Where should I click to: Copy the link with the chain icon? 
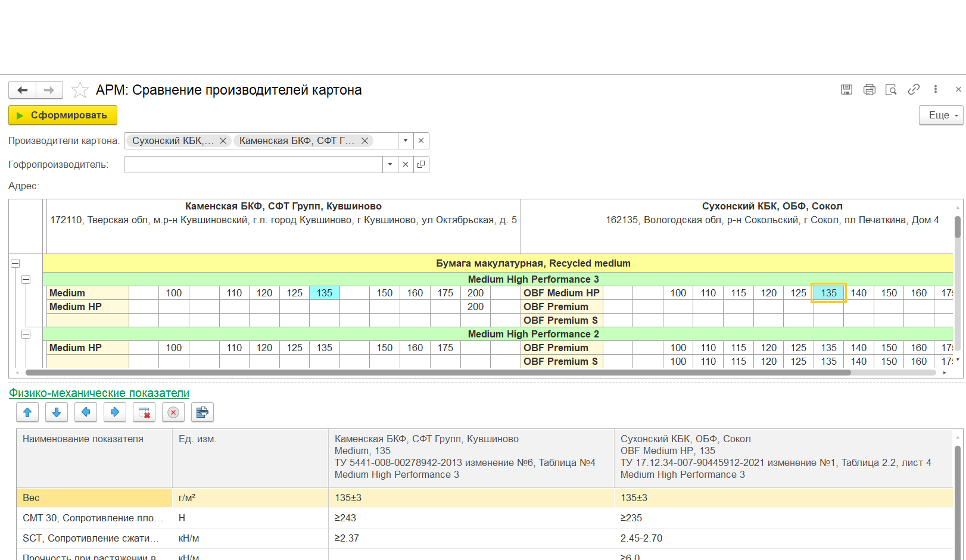coord(914,89)
